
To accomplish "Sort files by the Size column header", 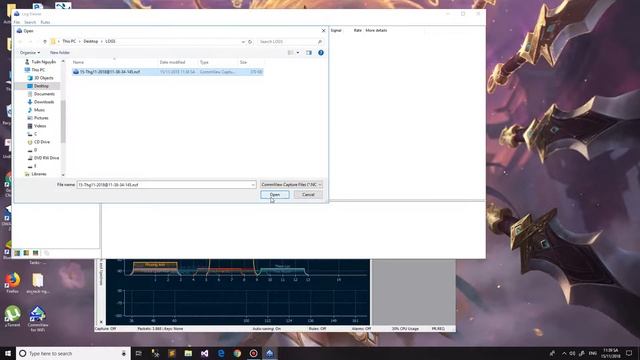I will pyautogui.click(x=251, y=62).
